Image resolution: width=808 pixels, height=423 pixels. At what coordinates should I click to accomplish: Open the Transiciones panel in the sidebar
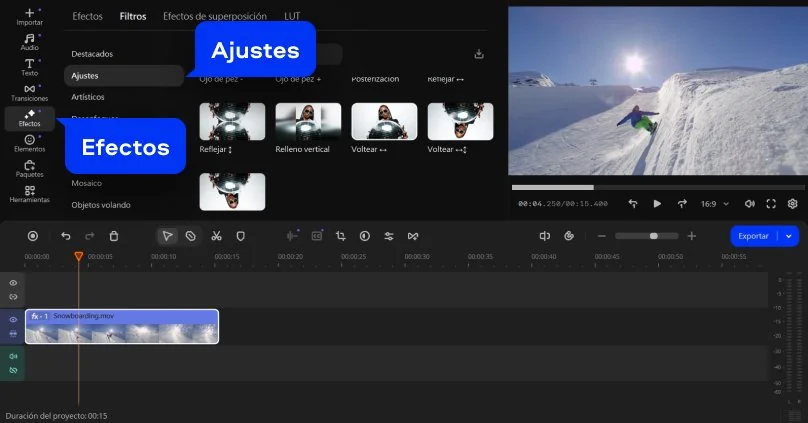[29, 92]
